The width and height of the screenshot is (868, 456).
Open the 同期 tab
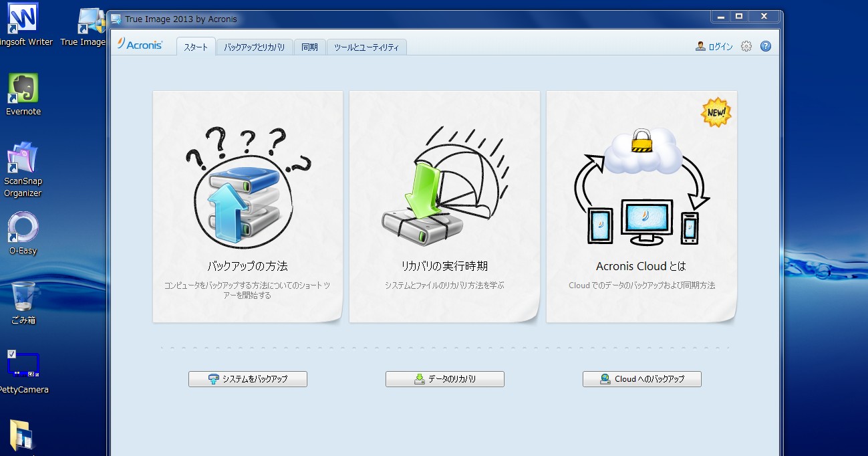(309, 47)
